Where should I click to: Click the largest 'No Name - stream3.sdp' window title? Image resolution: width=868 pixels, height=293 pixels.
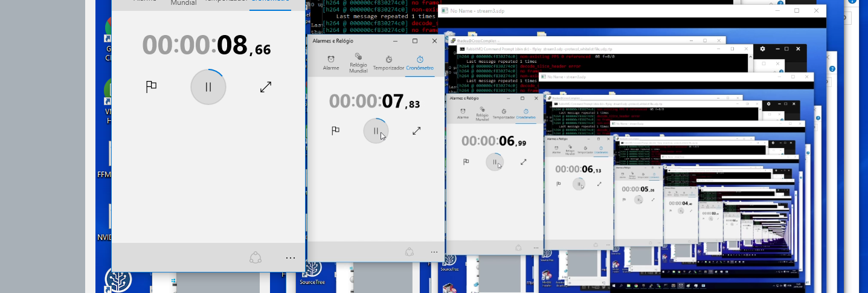pos(476,11)
